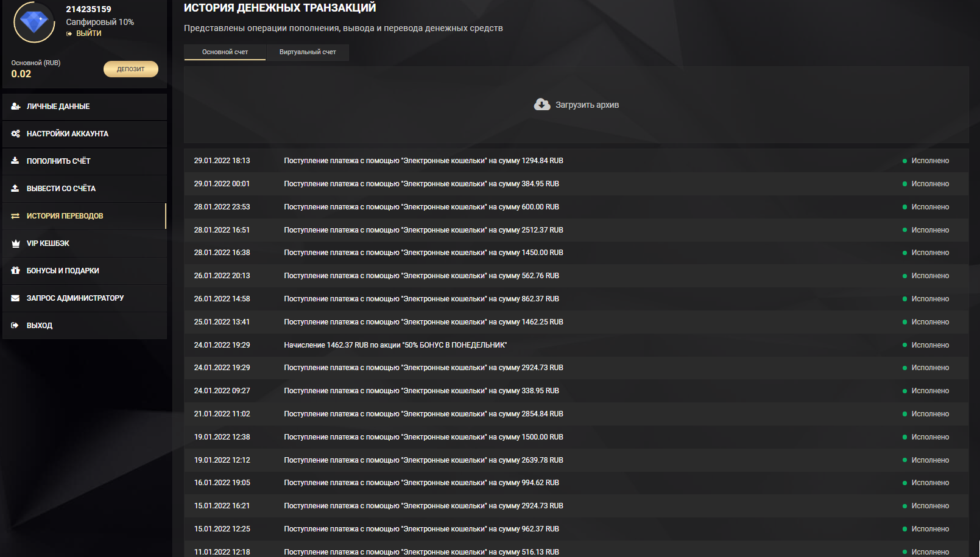Click the cloud download archive icon
The image size is (980, 557).
[541, 105]
